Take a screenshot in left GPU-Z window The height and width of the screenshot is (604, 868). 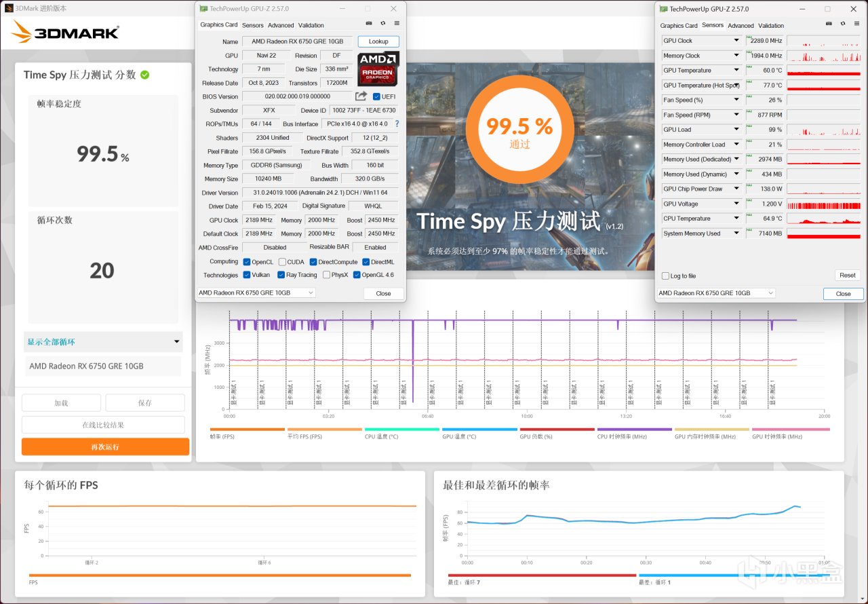pyautogui.click(x=369, y=23)
